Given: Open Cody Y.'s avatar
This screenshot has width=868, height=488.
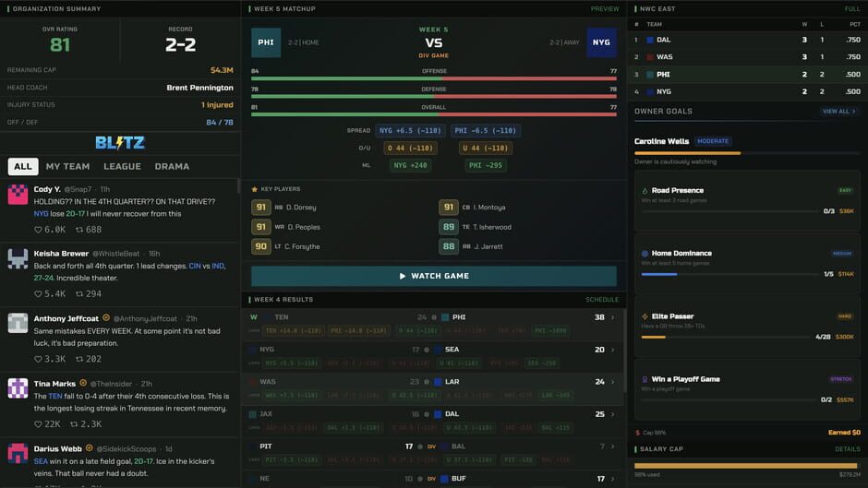Looking at the screenshot, I should point(18,195).
